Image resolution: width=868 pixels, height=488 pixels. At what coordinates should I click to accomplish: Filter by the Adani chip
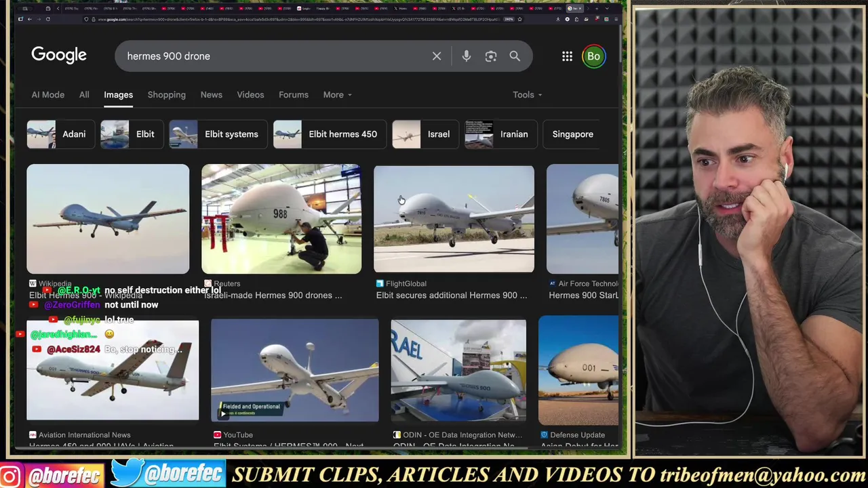coord(60,134)
